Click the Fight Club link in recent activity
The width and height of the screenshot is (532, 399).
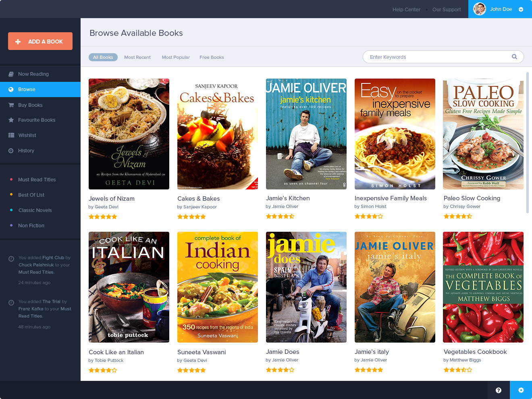click(x=53, y=258)
